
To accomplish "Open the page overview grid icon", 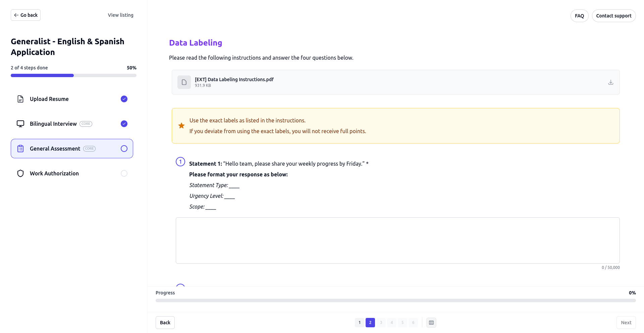I will pos(431,323).
